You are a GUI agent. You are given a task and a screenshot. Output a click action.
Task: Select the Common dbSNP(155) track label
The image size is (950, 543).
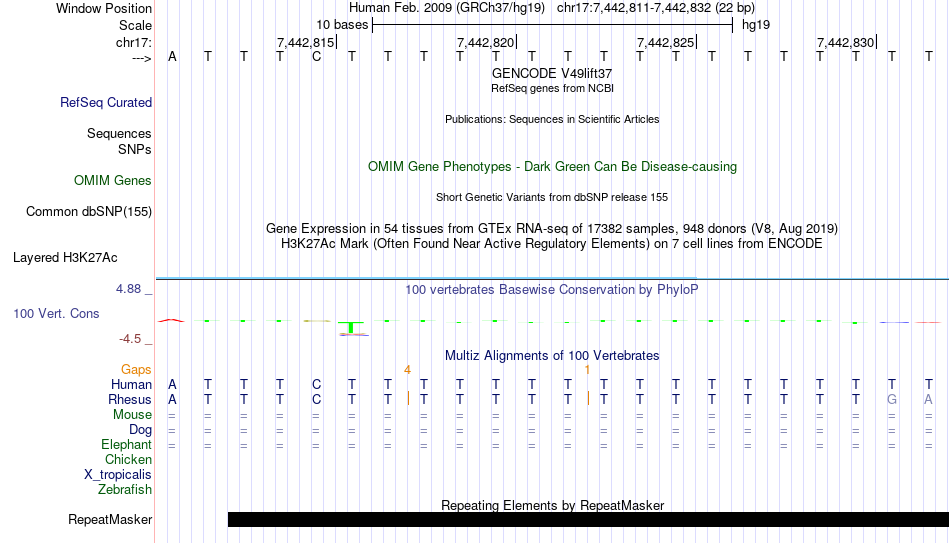(89, 212)
